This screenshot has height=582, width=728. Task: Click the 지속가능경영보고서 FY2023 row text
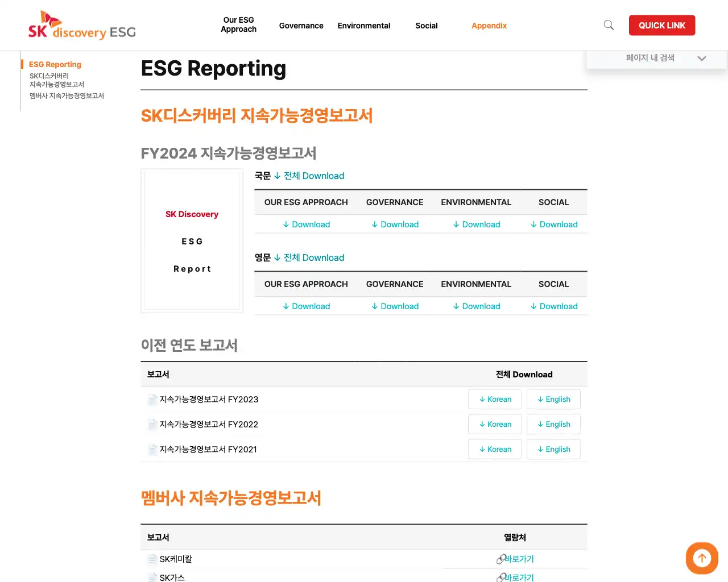coord(209,400)
